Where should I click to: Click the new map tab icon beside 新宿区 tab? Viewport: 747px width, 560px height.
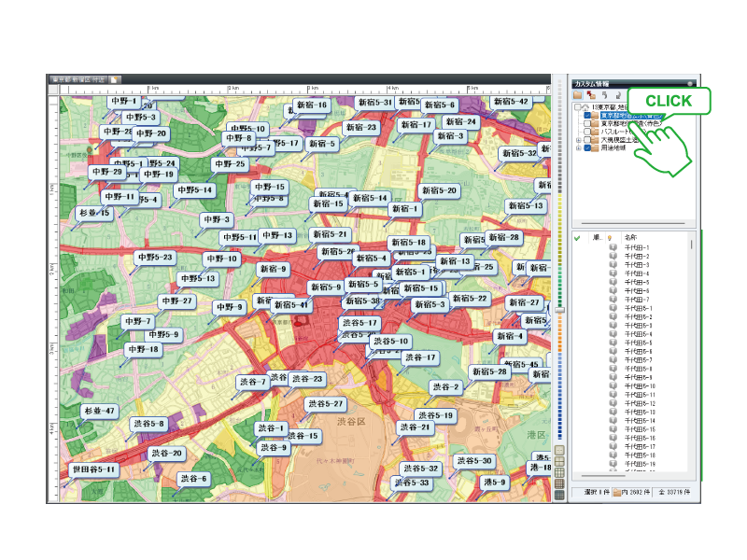click(x=114, y=79)
